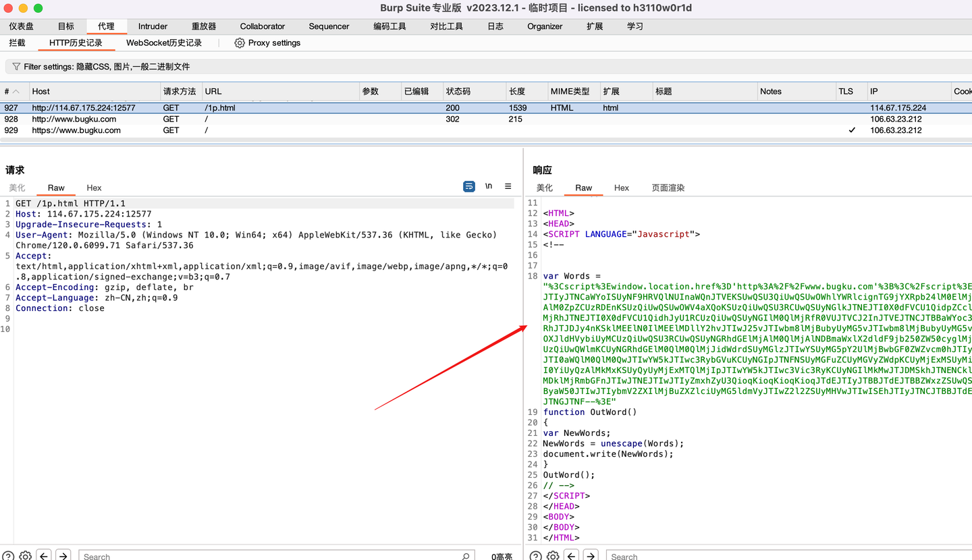Open the 学习 tab
972x560 pixels.
pyautogui.click(x=634, y=26)
